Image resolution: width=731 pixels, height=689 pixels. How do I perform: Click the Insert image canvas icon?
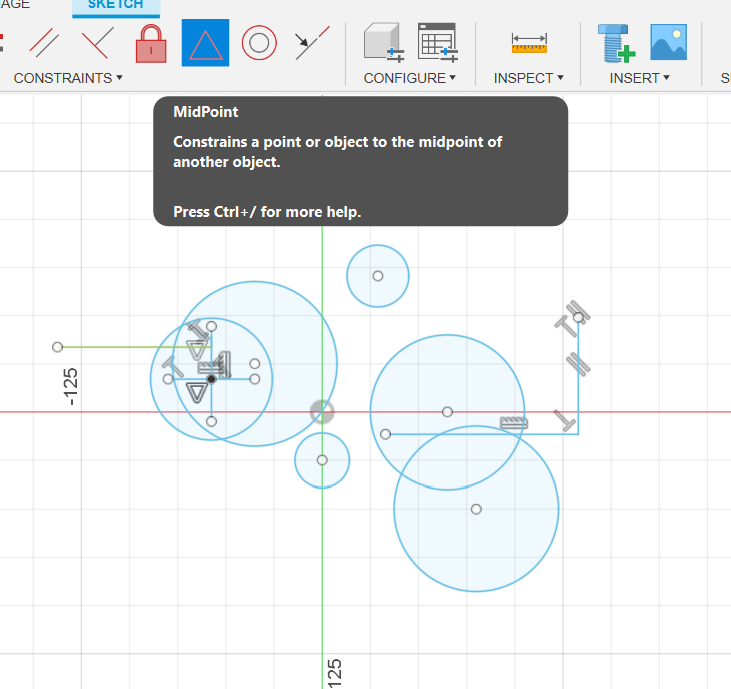click(669, 42)
